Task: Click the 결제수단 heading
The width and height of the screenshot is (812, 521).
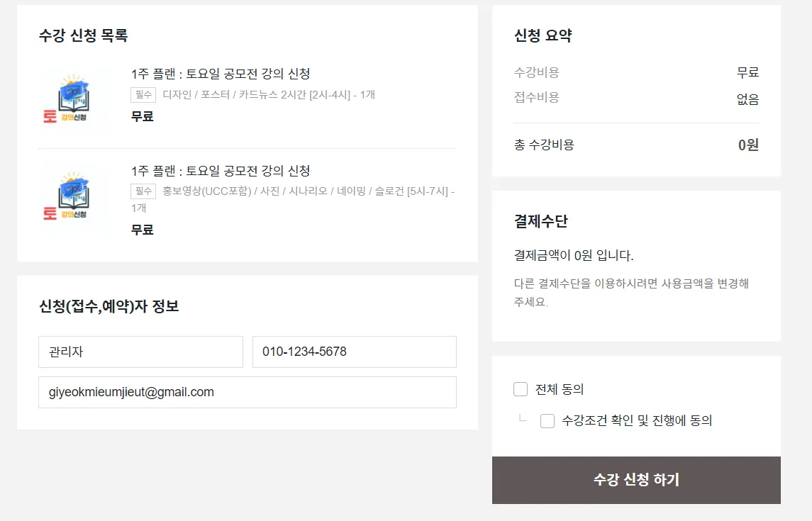Action: (x=540, y=221)
